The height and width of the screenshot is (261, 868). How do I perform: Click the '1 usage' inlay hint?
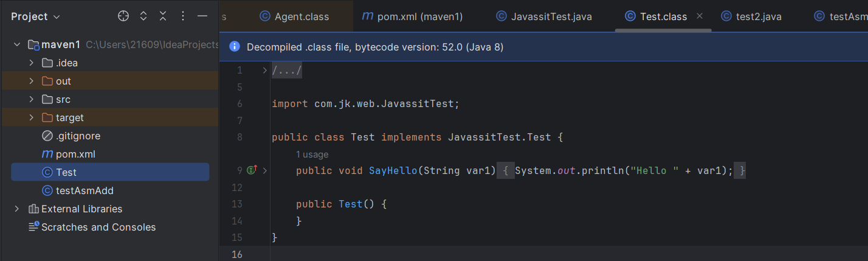click(312, 155)
